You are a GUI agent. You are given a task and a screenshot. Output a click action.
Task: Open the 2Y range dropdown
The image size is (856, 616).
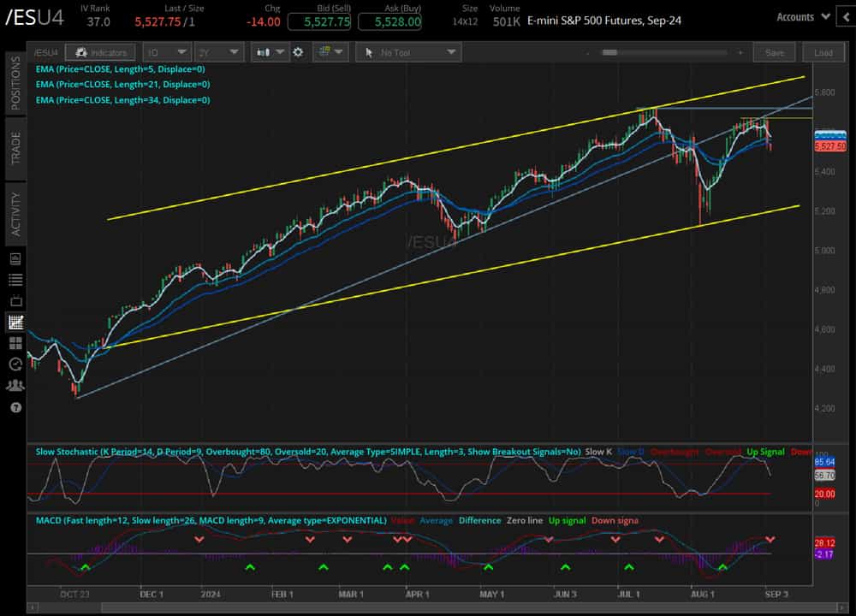pos(217,52)
